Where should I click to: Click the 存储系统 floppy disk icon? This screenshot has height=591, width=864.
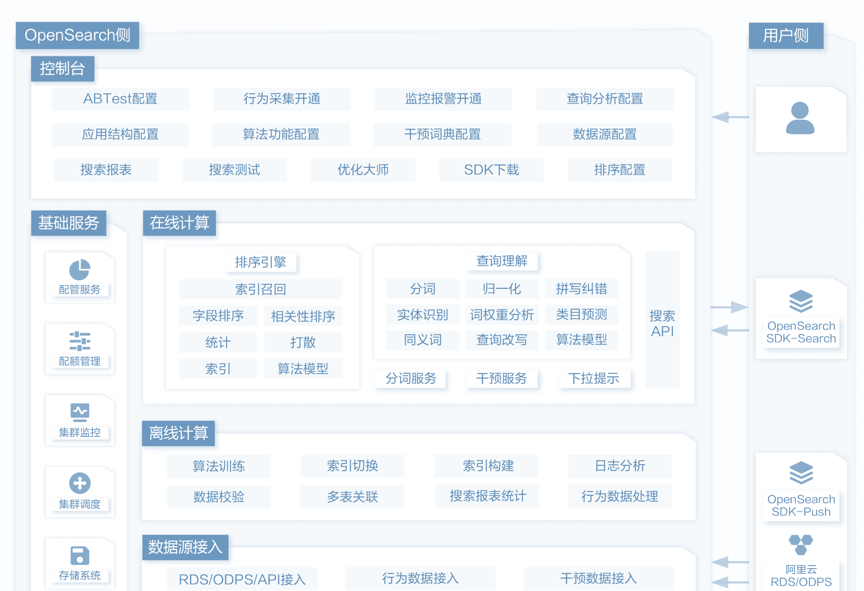(79, 555)
